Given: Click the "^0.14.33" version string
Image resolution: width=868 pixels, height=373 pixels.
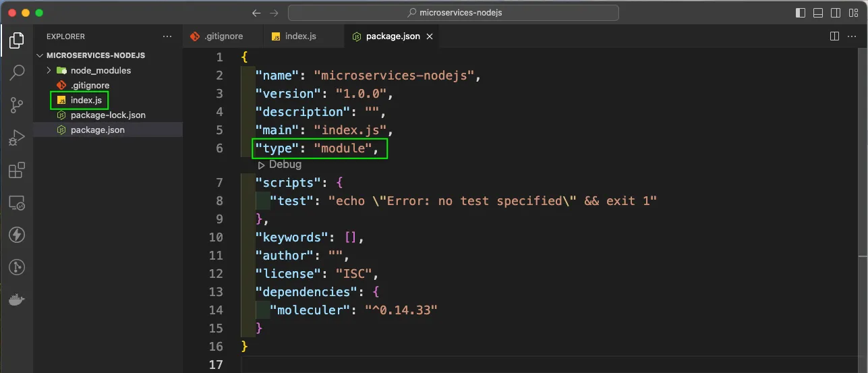Looking at the screenshot, I should pos(401,310).
